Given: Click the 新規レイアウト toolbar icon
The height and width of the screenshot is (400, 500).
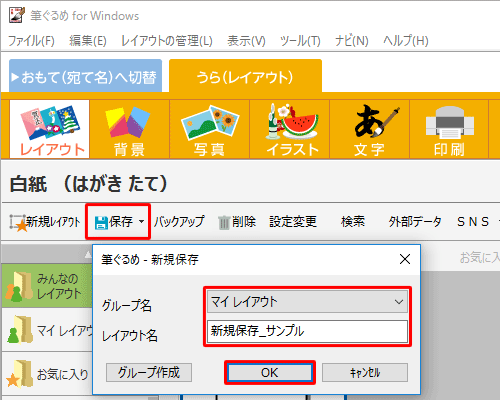Looking at the screenshot, I should 45,222.
